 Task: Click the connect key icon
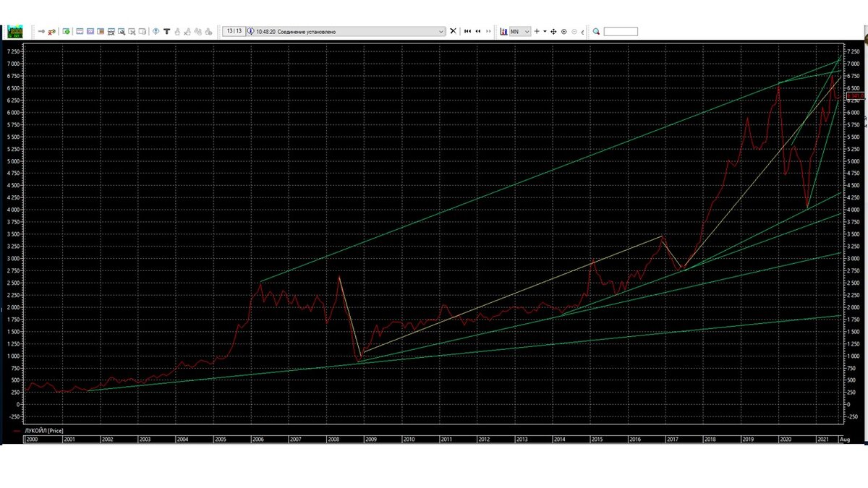click(41, 32)
